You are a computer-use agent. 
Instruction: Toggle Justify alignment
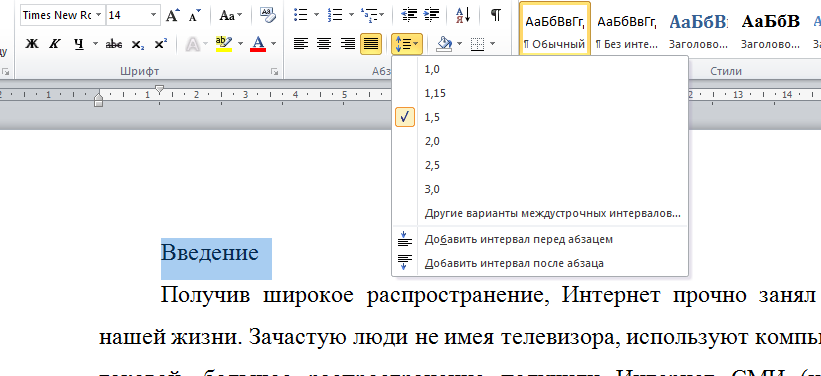coord(371,44)
